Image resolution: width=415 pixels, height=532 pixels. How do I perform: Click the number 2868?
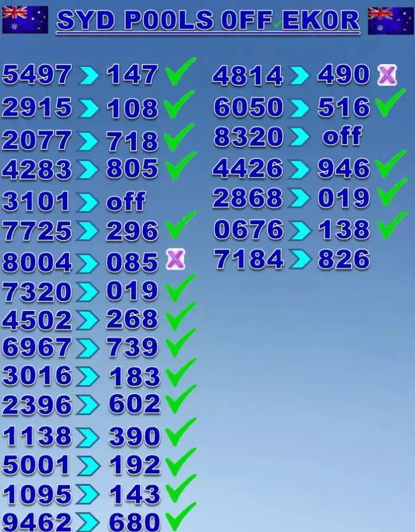248,198
